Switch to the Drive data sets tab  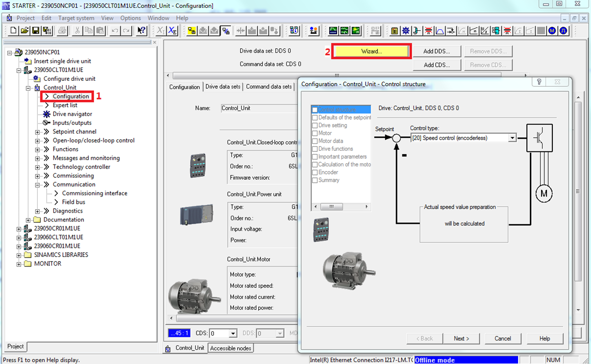point(223,87)
